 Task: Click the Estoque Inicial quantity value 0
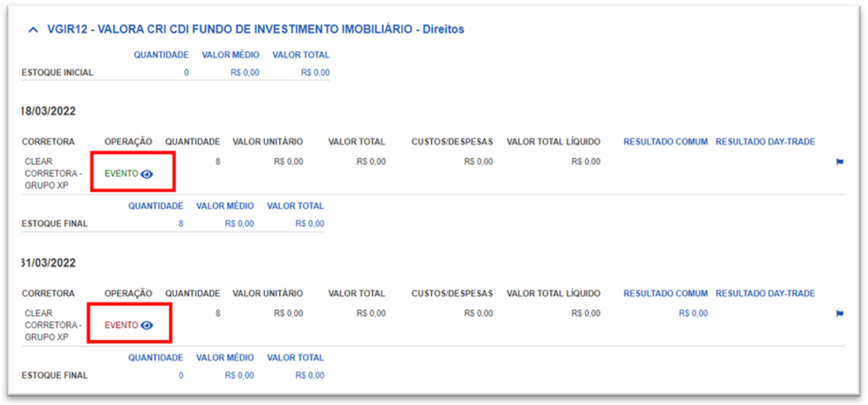[186, 73]
